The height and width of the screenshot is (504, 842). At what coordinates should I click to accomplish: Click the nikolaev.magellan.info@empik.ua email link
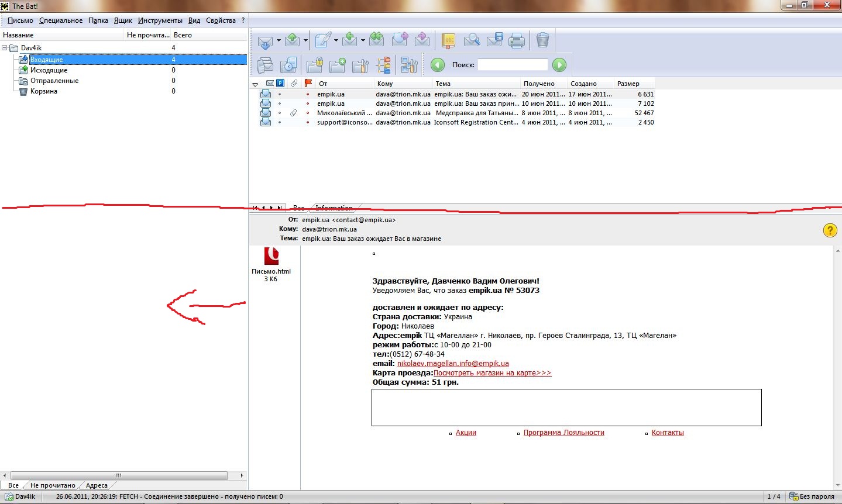tap(453, 364)
